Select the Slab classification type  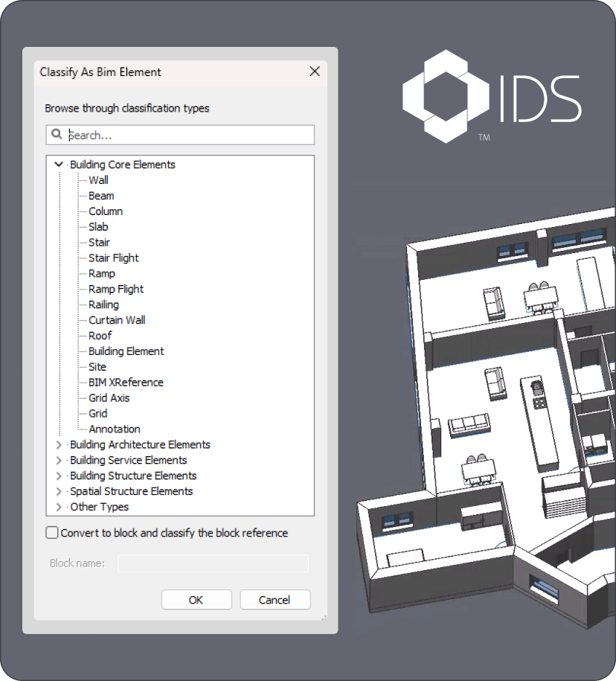point(97,226)
